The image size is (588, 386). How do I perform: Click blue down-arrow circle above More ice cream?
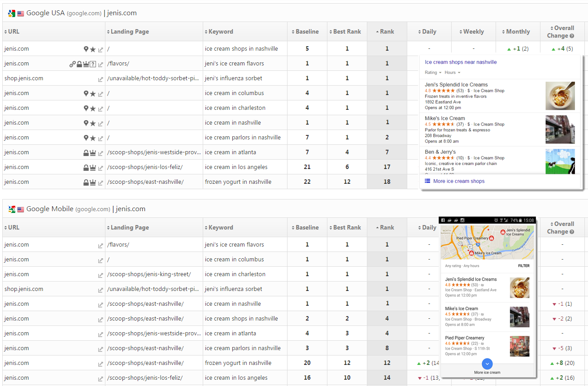point(488,364)
